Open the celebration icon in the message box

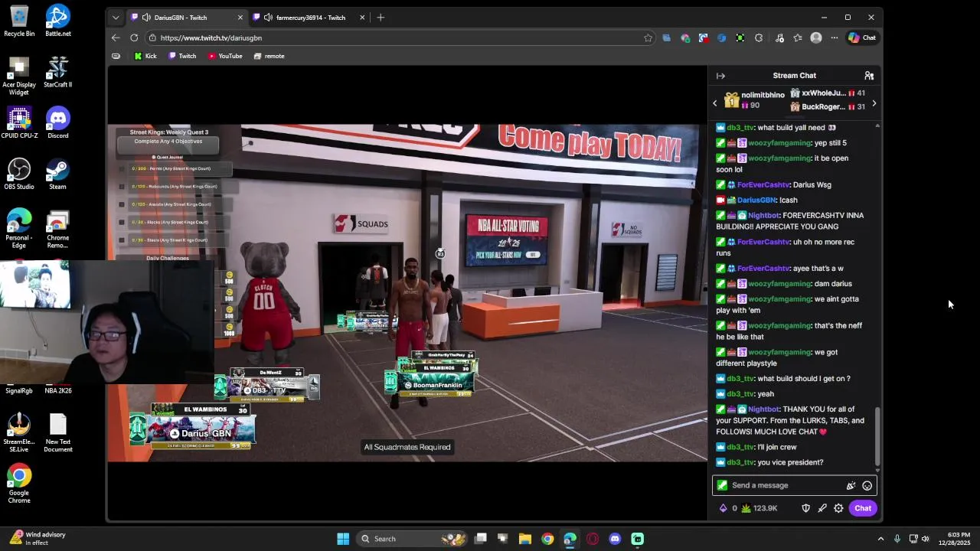[851, 485]
